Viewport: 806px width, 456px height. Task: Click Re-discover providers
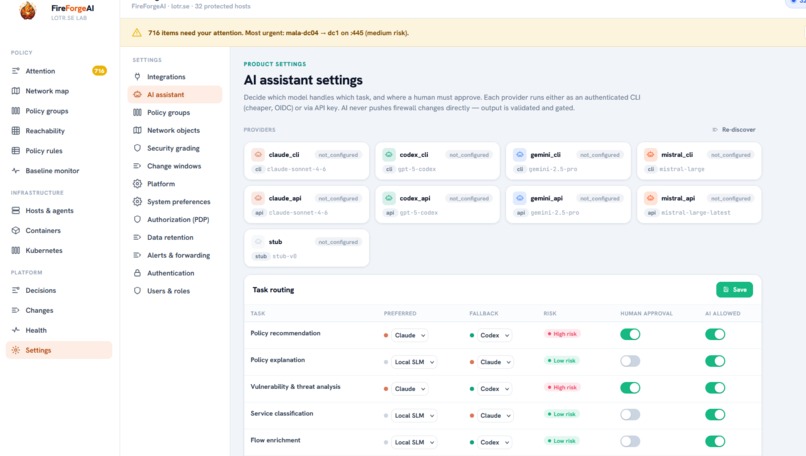click(734, 130)
